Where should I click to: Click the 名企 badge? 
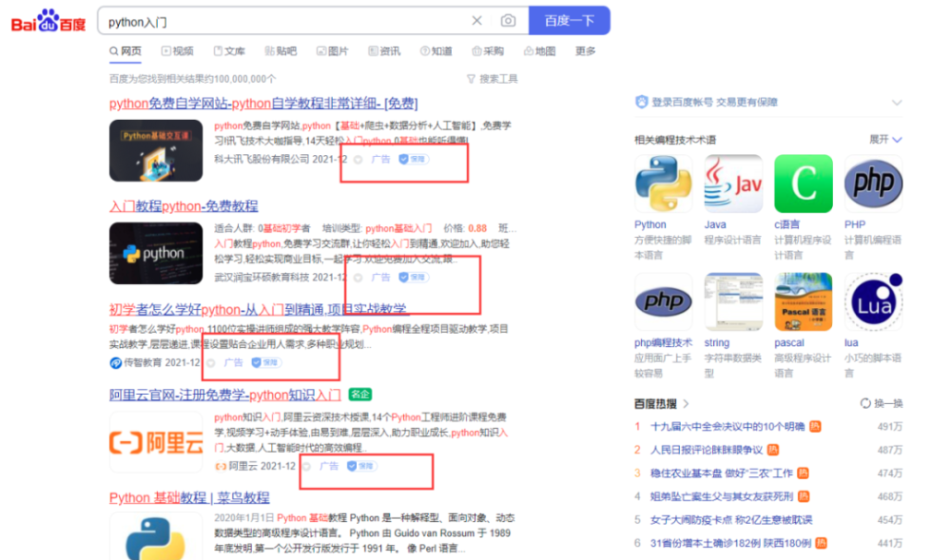tap(360, 395)
